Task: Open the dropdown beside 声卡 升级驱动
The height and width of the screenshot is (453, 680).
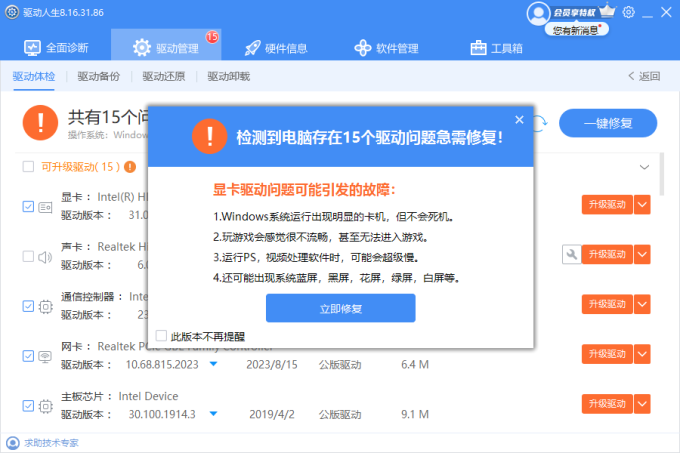Action: point(642,254)
